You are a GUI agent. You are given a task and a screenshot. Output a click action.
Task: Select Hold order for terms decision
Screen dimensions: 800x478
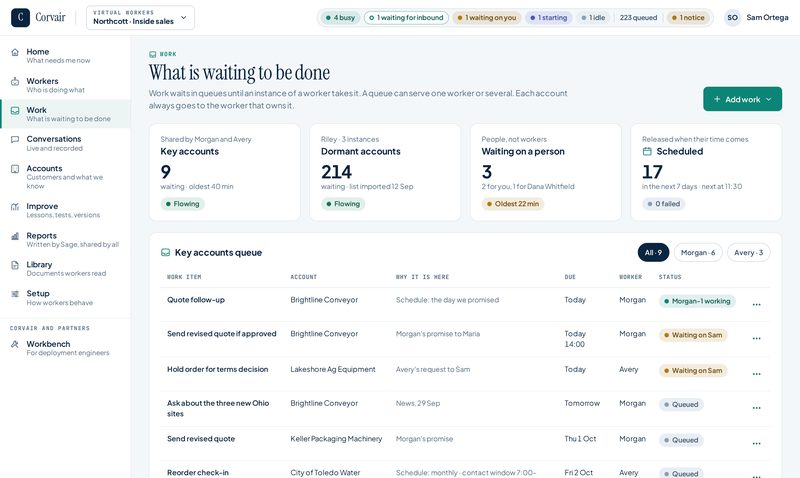pos(217,369)
